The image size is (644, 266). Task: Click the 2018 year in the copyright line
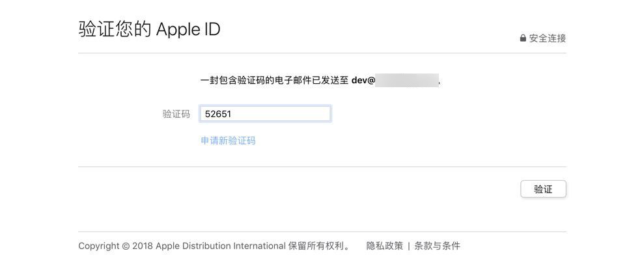pos(142,246)
